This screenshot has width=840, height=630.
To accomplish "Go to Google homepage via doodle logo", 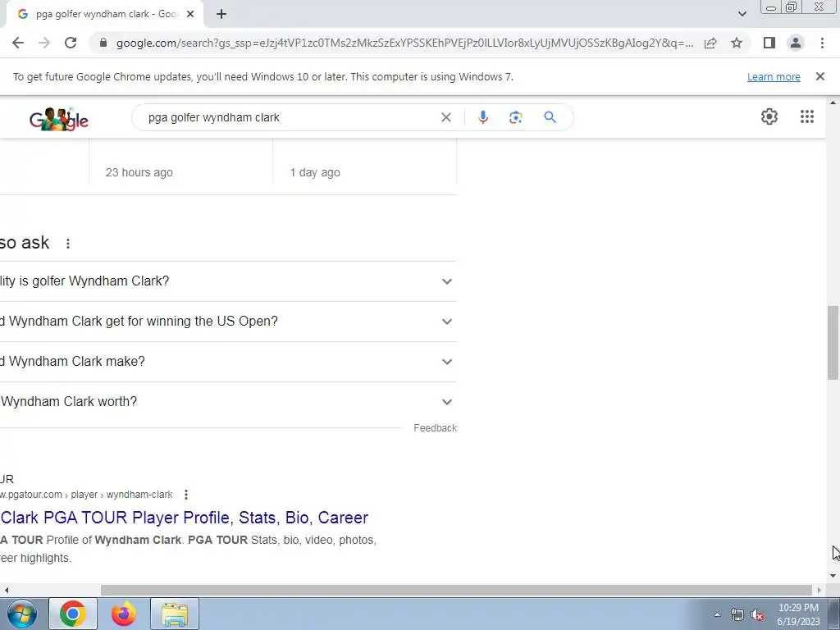I will 59,119.
